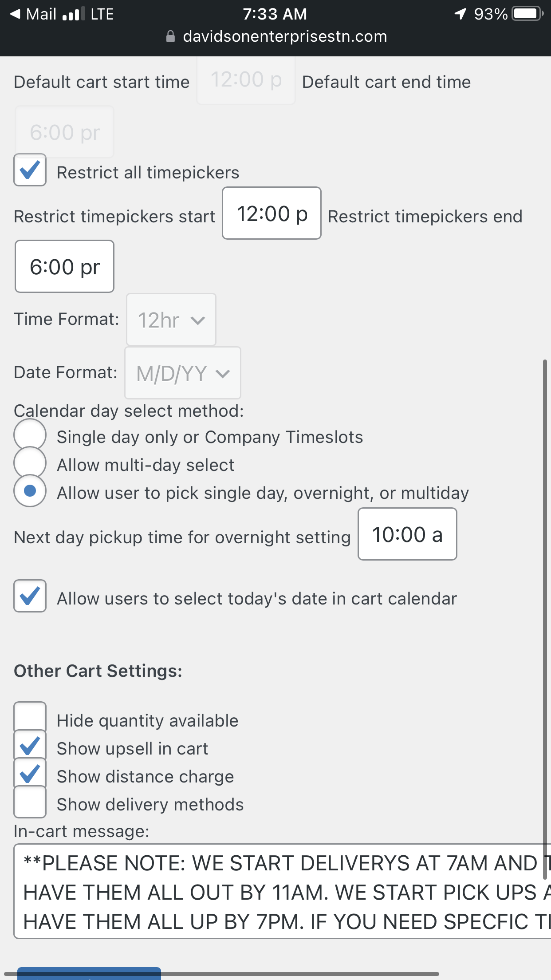Expand the Date Format M/D/YY dropdown
The image size is (551, 980).
pyautogui.click(x=183, y=373)
